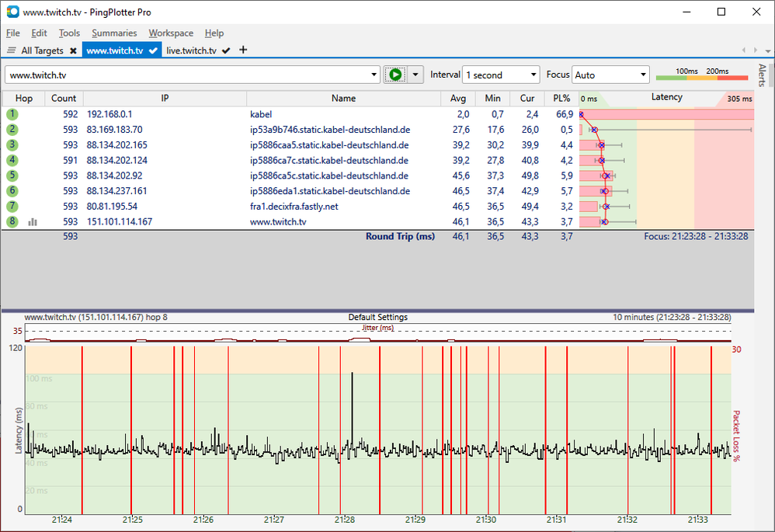The image size is (775, 532).
Task: Click fra1.decixfra.fastly.net hop name
Action: (294, 206)
